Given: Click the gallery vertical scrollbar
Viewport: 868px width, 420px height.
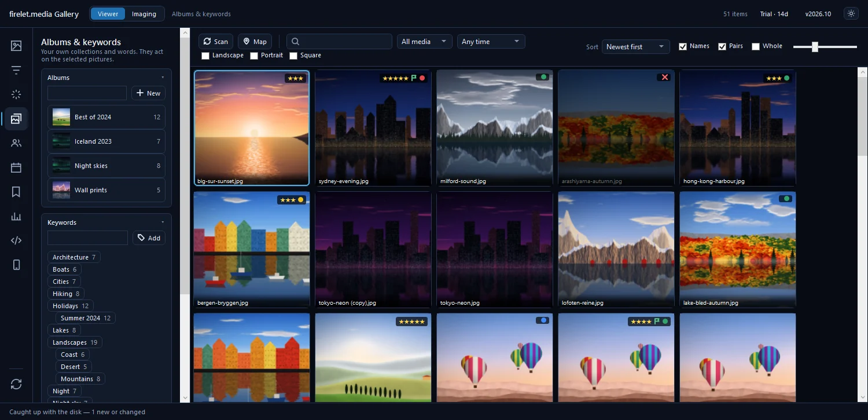Looking at the screenshot, I should pyautogui.click(x=862, y=235).
